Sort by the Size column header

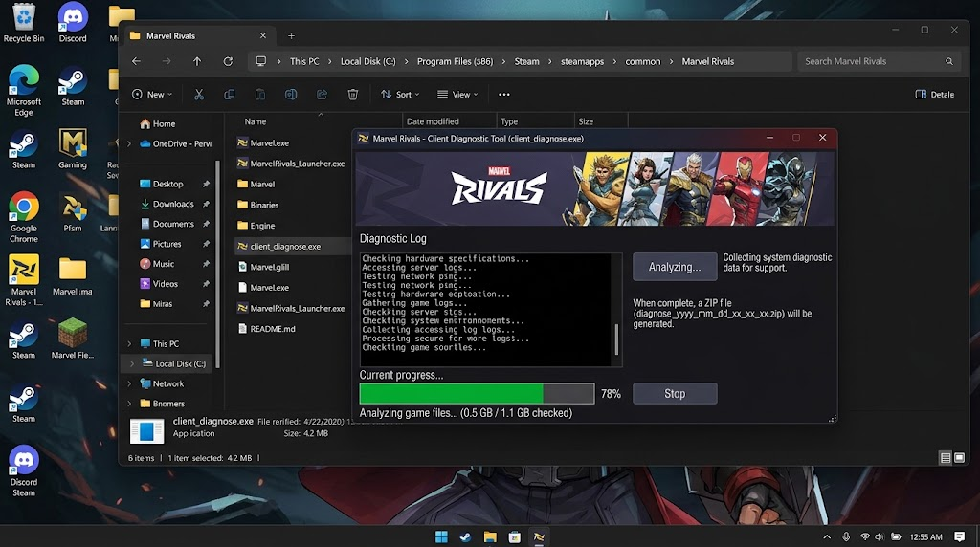tap(586, 121)
